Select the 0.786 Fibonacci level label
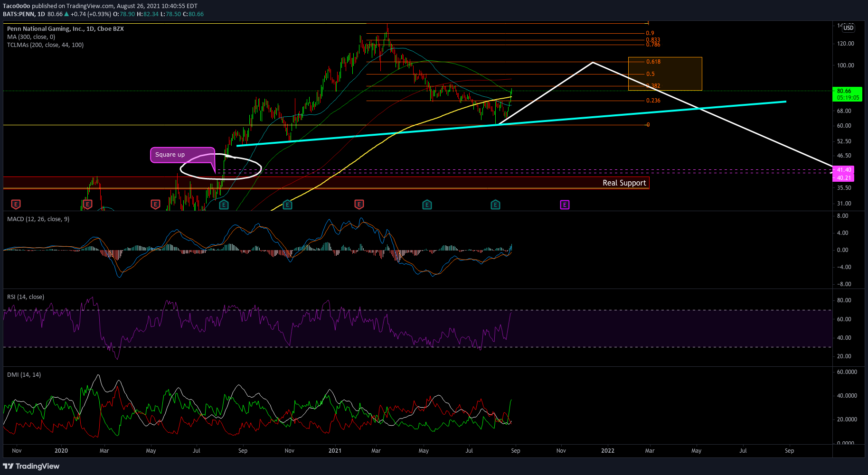 point(653,45)
